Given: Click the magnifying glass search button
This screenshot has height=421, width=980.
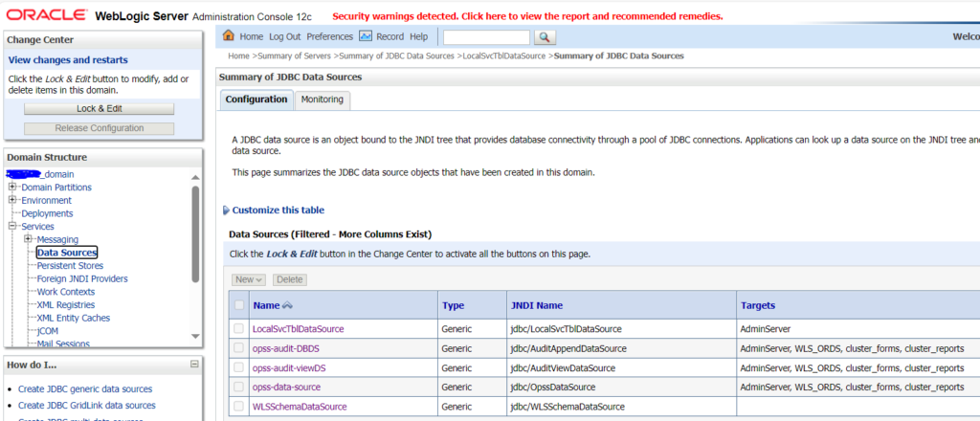Looking at the screenshot, I should tap(544, 37).
